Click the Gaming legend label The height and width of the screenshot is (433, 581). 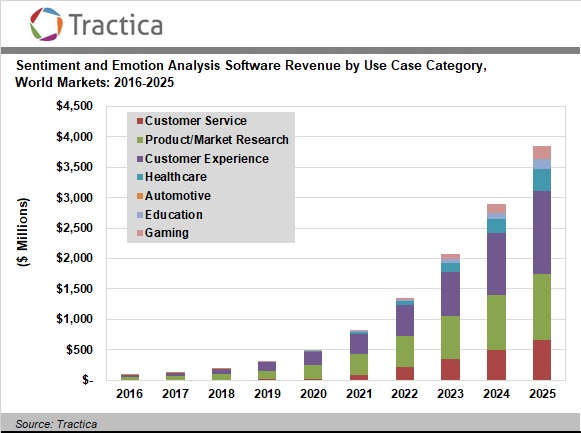(x=167, y=233)
